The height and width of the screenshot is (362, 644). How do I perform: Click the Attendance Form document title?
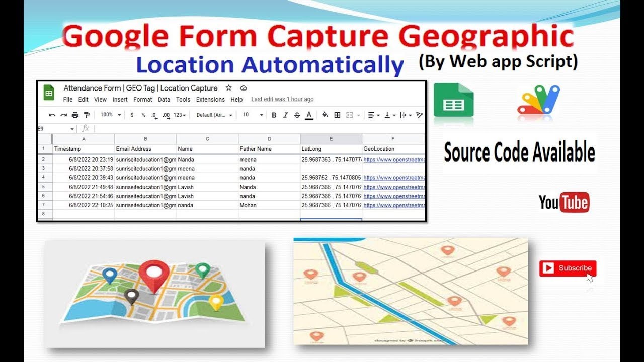point(140,88)
